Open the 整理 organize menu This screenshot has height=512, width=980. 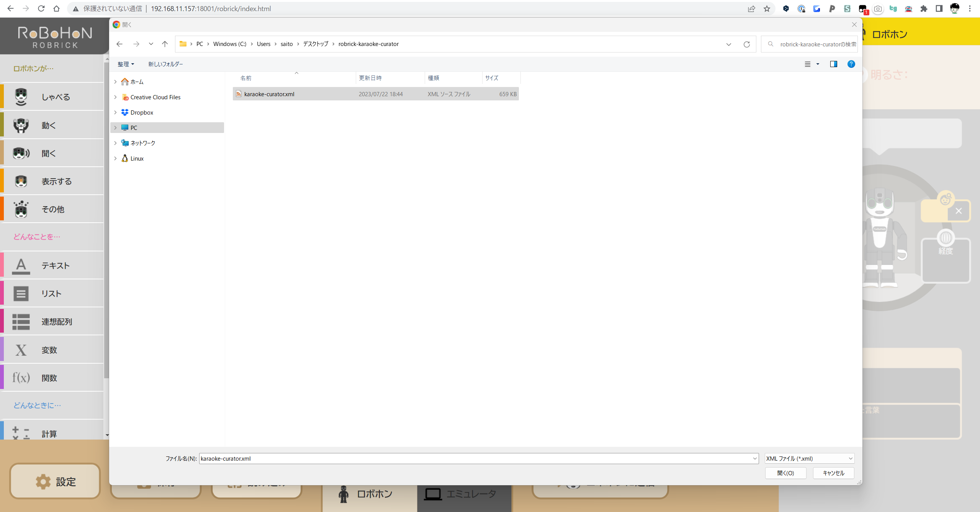pyautogui.click(x=126, y=64)
